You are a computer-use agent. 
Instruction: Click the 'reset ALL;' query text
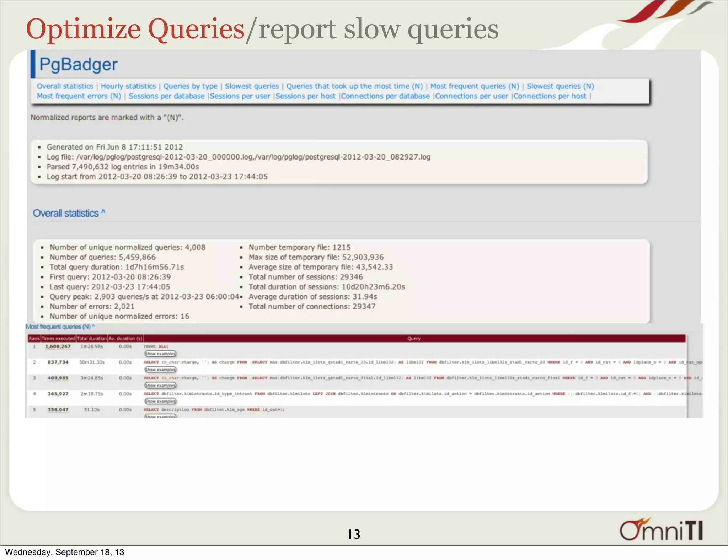pyautogui.click(x=156, y=346)
